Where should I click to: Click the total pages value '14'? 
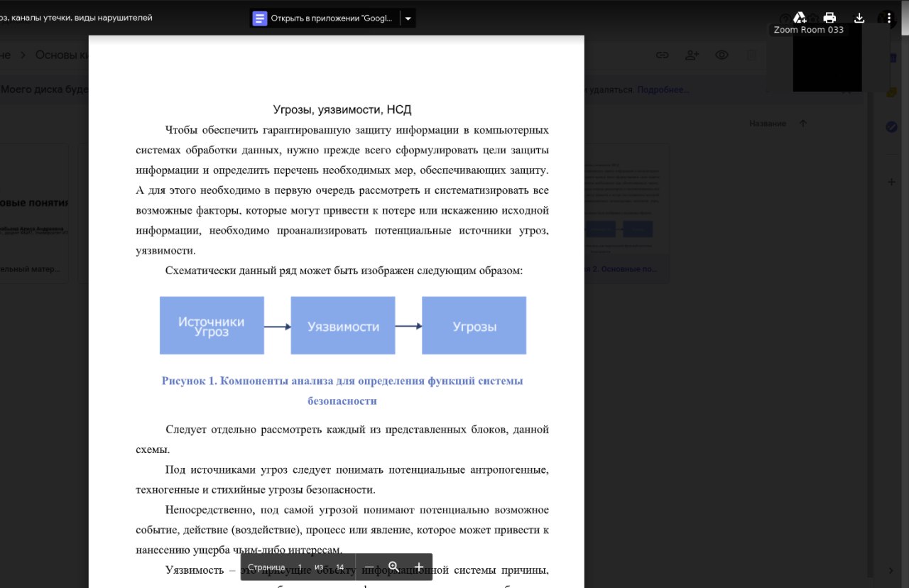(x=340, y=567)
